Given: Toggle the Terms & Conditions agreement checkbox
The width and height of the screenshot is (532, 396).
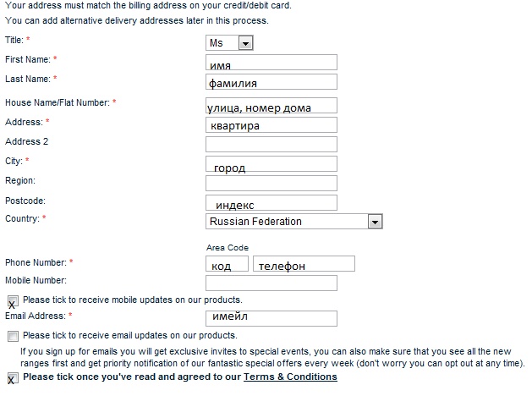Looking at the screenshot, I should point(13,378).
